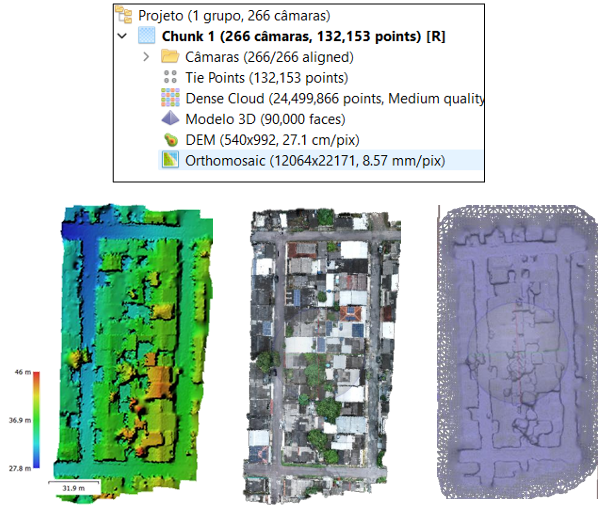
Task: Click the 46 m legend label
Action: pyautogui.click(x=22, y=372)
